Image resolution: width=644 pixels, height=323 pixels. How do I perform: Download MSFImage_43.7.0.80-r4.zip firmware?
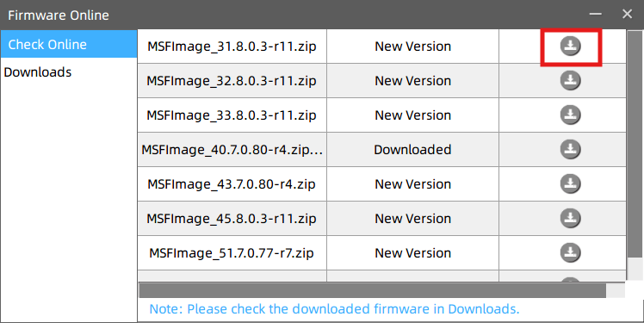(571, 184)
